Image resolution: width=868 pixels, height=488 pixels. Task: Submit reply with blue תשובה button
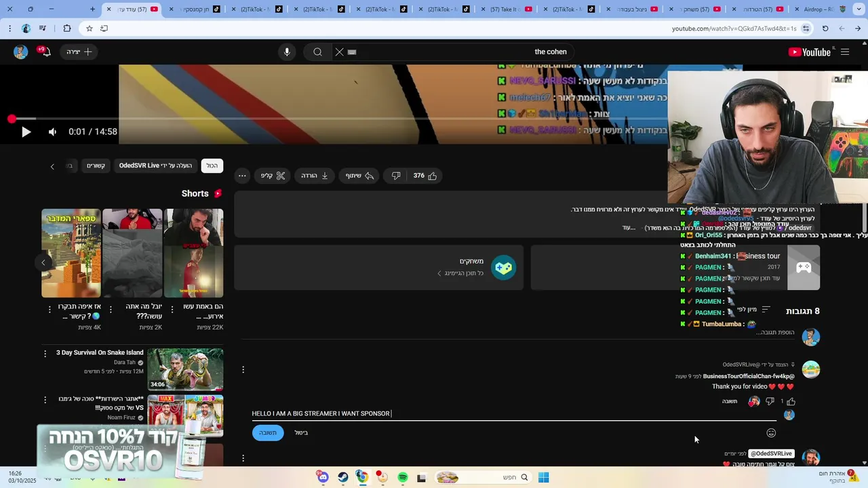268,432
